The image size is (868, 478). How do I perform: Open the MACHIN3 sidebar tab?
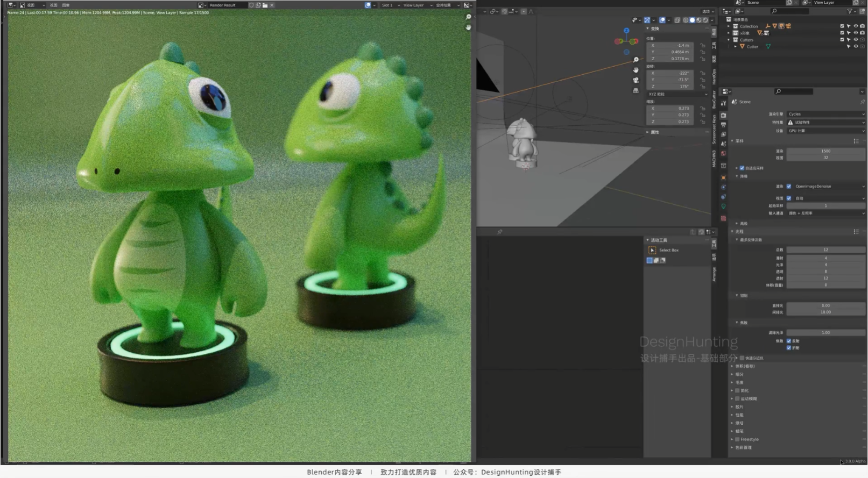click(x=714, y=159)
